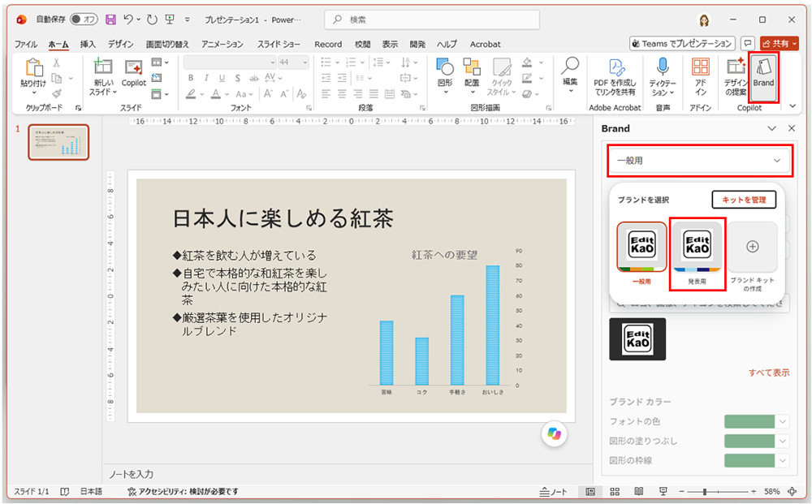The height and width of the screenshot is (504, 812).
Task: Click the フォントの色 green swatch
Action: point(749,421)
